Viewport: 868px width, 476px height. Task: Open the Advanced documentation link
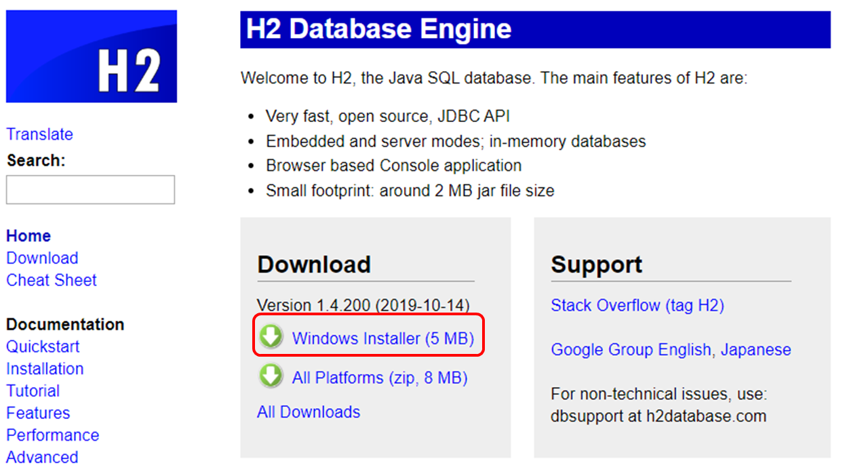pyautogui.click(x=42, y=458)
